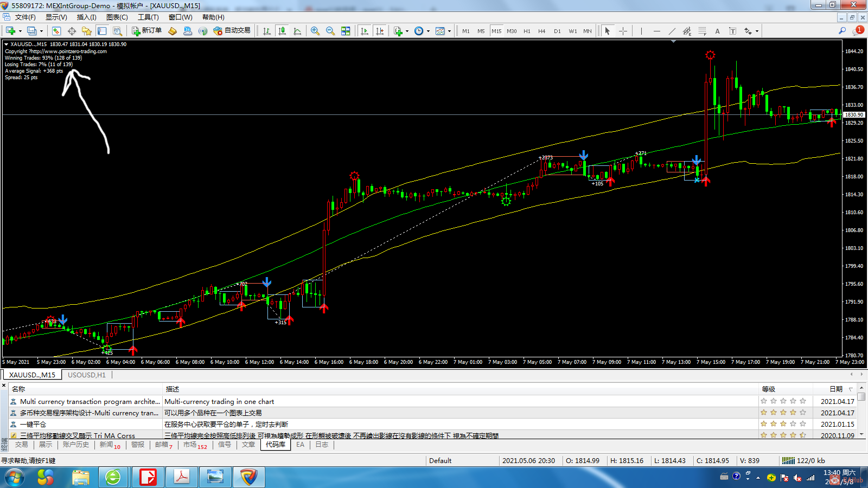Expand the profiles dropdown arrow
This screenshot has height=488, width=868.
click(41, 31)
